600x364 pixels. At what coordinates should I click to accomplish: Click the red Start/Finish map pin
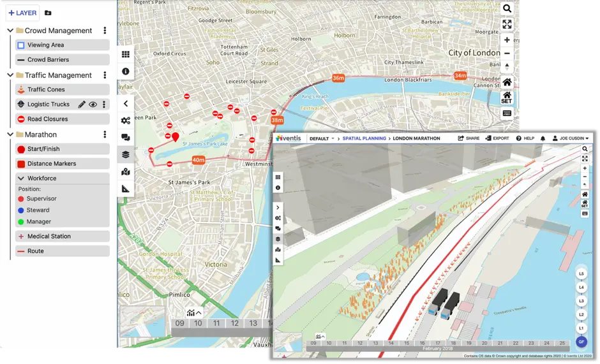pyautogui.click(x=176, y=137)
